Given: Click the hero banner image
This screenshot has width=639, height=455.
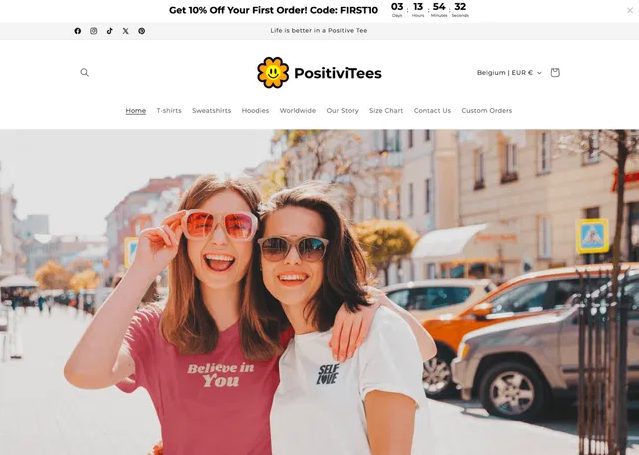Looking at the screenshot, I should coord(320,292).
